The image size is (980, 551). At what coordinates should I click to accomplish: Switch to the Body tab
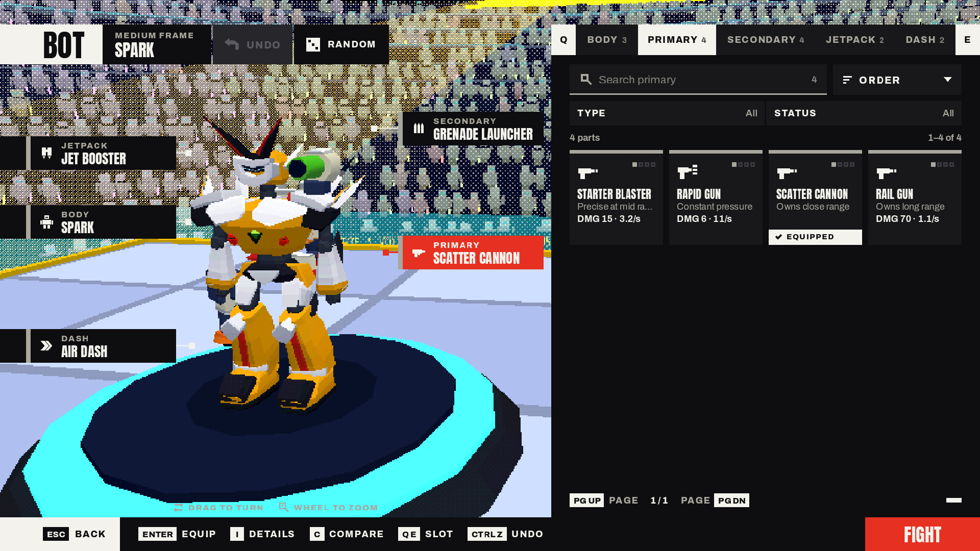point(607,40)
